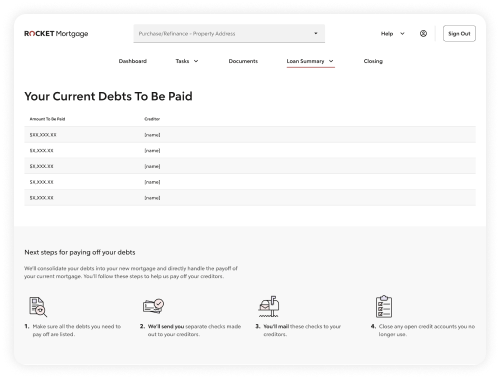Screen dimensions: 500x379
Task: Click the clipboard checklist icon
Action: point(384,306)
